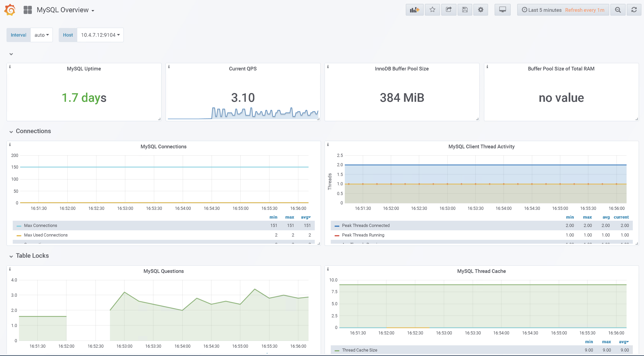Show info for InnoDB Buffer Pool Size
The width and height of the screenshot is (644, 356).
[x=328, y=67]
